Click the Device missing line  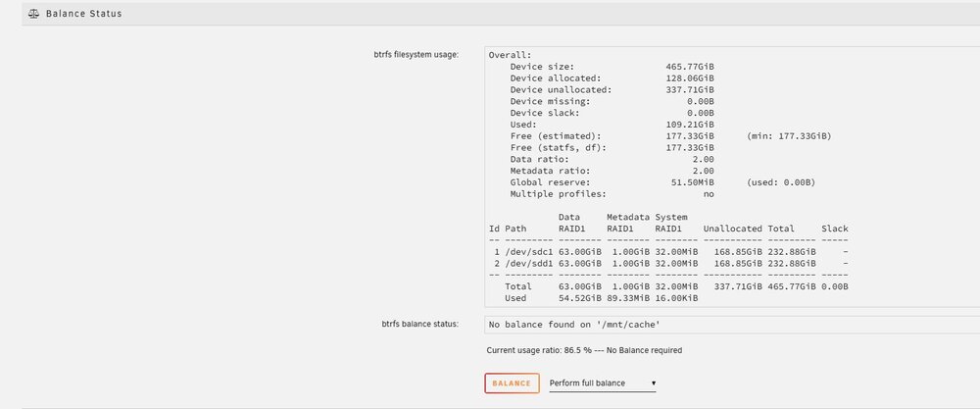(x=612, y=101)
